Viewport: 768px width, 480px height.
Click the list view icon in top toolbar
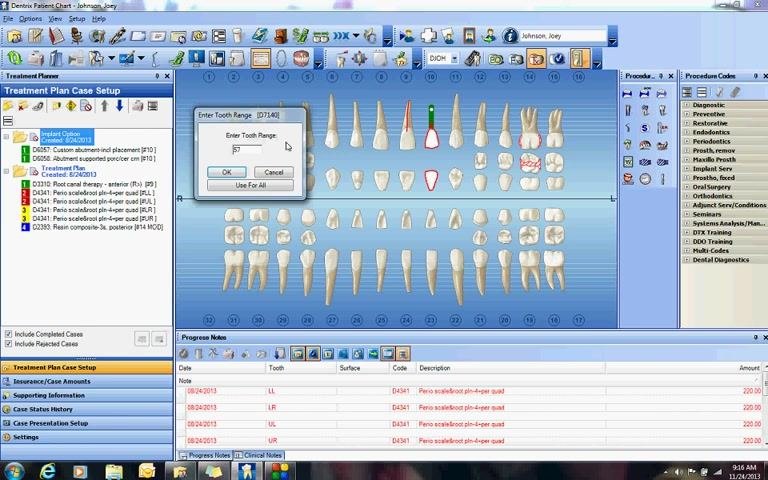(219, 36)
